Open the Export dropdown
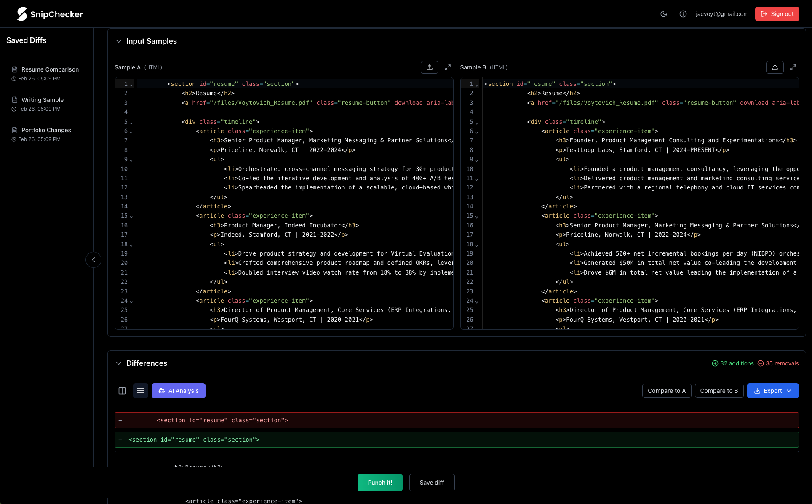 coord(773,391)
